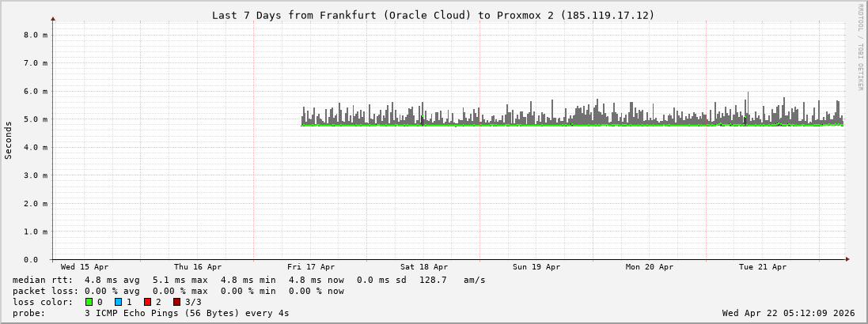Select the 'Tue 21 Apr' date label

point(763,267)
